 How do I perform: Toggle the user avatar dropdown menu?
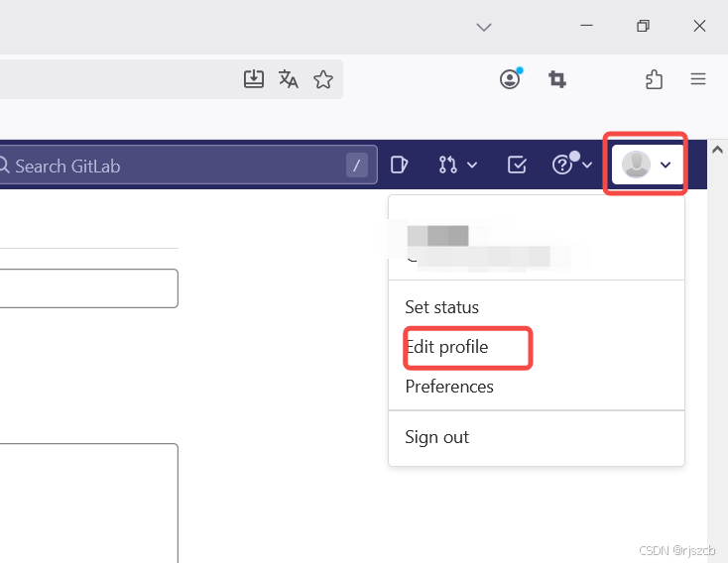647,165
